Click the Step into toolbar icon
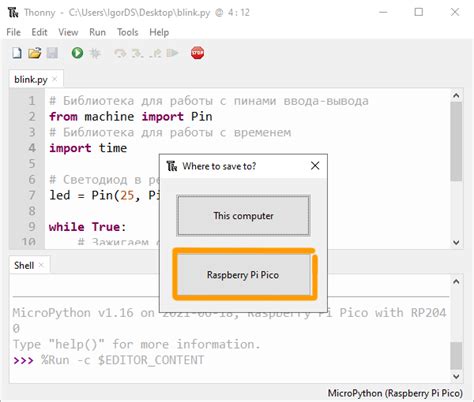 (137, 53)
